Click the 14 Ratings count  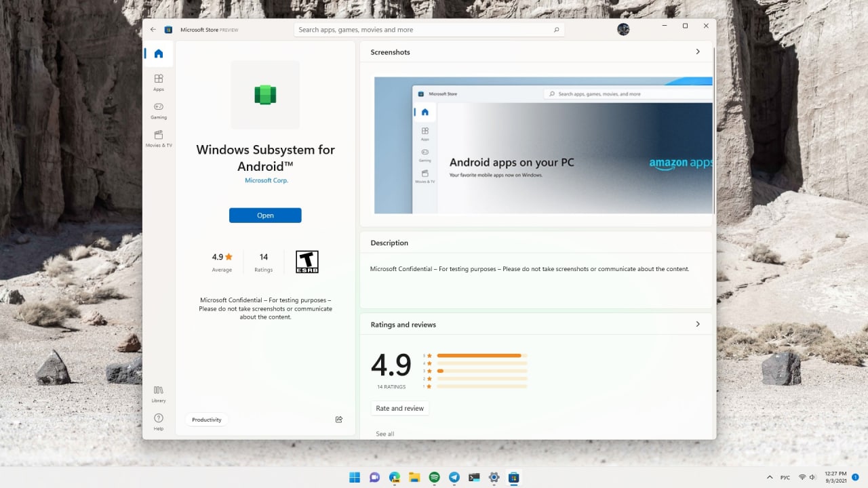click(x=264, y=262)
